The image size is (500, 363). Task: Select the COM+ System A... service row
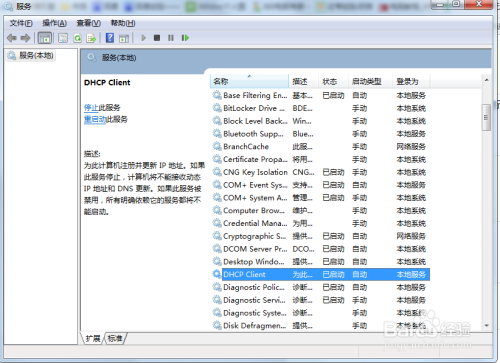(x=321, y=198)
